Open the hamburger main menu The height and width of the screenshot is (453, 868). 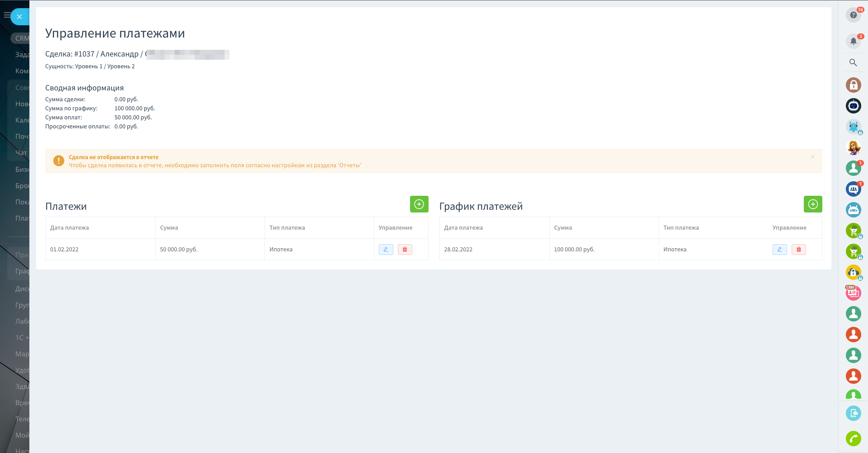click(x=6, y=15)
